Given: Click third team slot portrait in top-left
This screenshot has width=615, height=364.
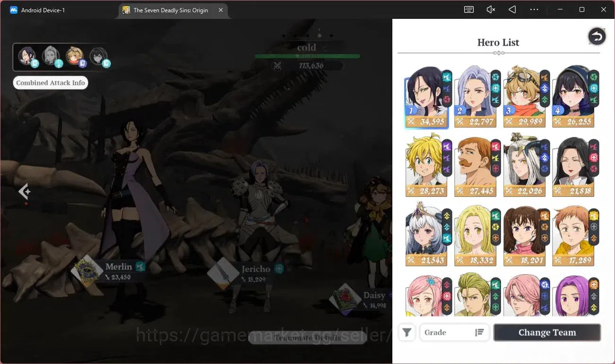Looking at the screenshot, I should point(75,56).
